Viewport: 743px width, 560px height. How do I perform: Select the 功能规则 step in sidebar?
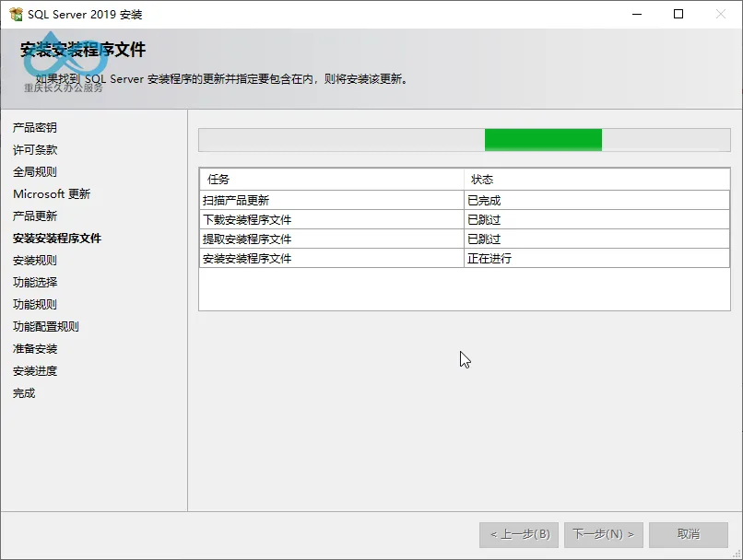[35, 304]
